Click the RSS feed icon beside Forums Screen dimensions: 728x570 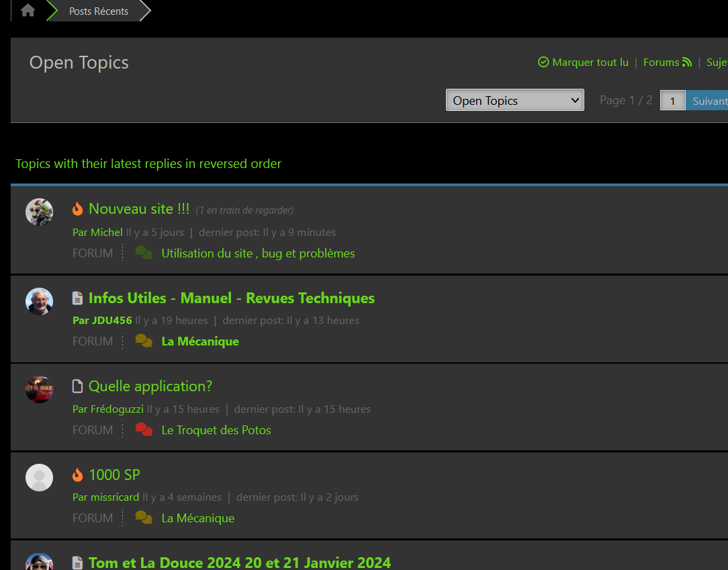[x=686, y=63]
